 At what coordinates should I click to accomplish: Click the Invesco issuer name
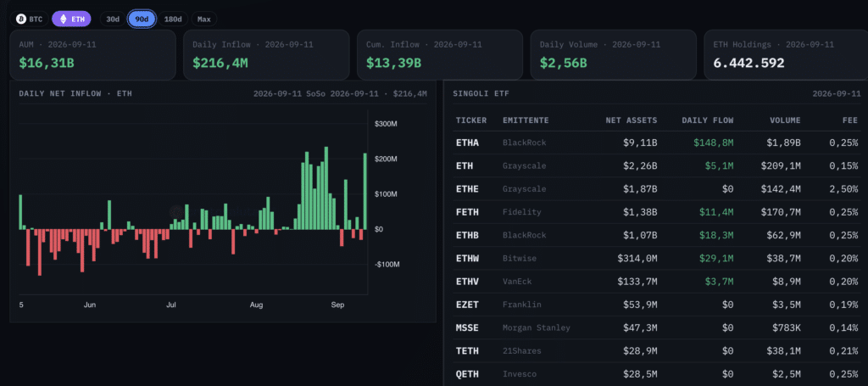point(520,374)
